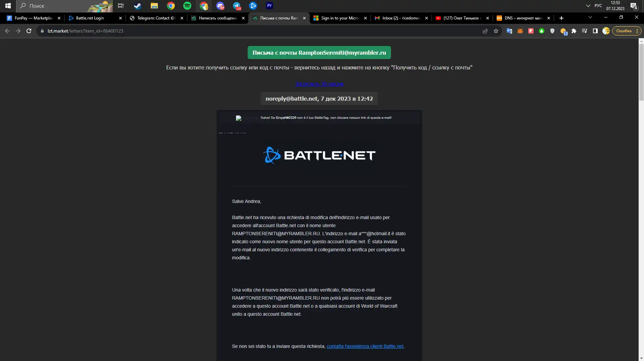Open the Windows Start menu

pyautogui.click(x=8, y=6)
